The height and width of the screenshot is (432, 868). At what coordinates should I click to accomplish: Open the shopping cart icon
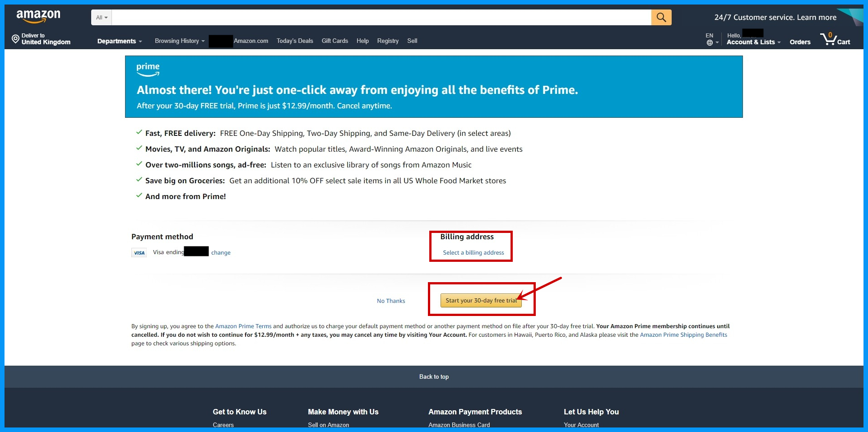click(835, 39)
